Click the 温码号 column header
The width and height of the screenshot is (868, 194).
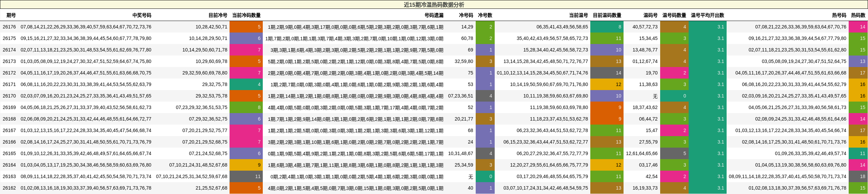(650, 15)
